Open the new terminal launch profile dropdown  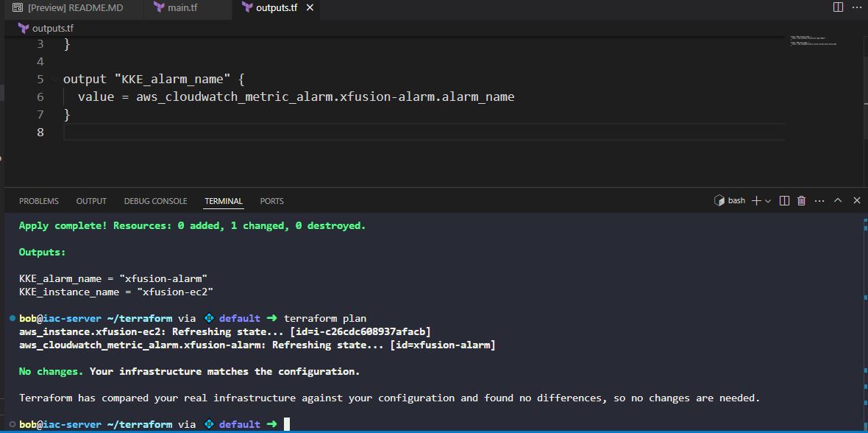point(768,201)
